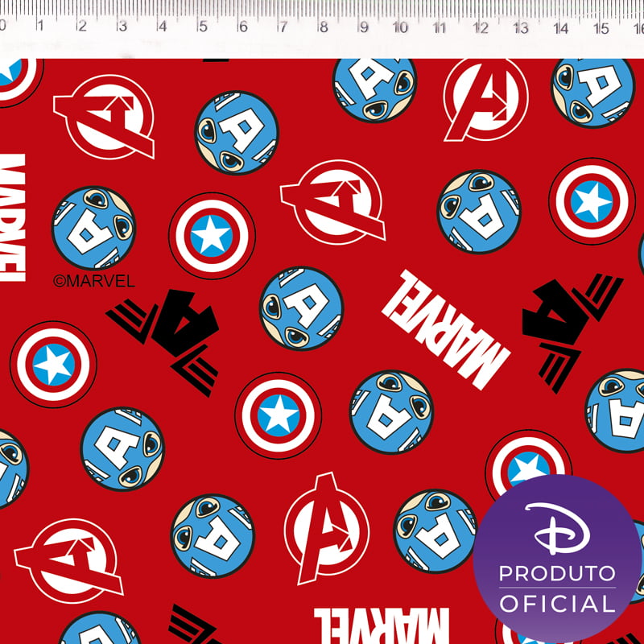Click the Disney Produto Oficial badge

pos(556,557)
